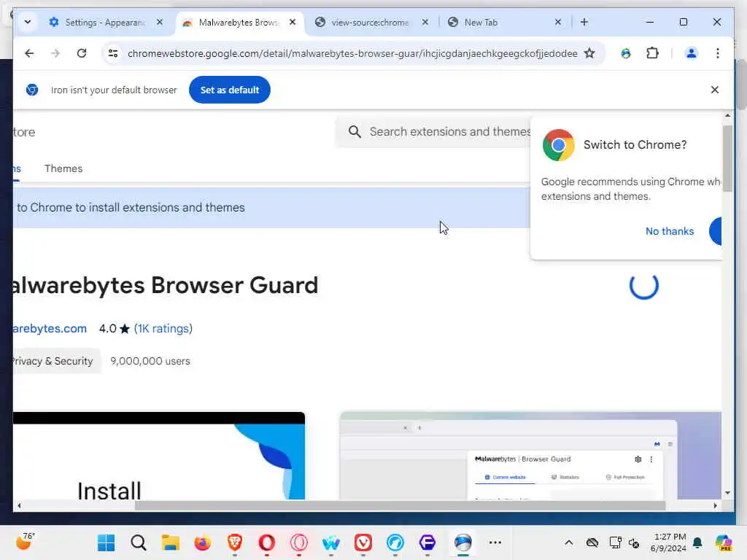The height and width of the screenshot is (560, 747).
Task: Dismiss the default browser infobar
Action: [x=715, y=90]
